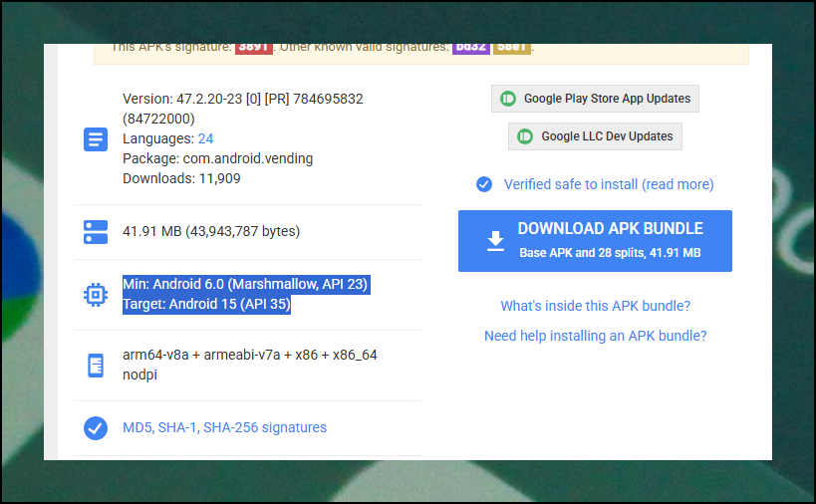The width and height of the screenshot is (816, 504).
Task: Click the checkmark icon beside signatures link
Action: pyautogui.click(x=96, y=428)
